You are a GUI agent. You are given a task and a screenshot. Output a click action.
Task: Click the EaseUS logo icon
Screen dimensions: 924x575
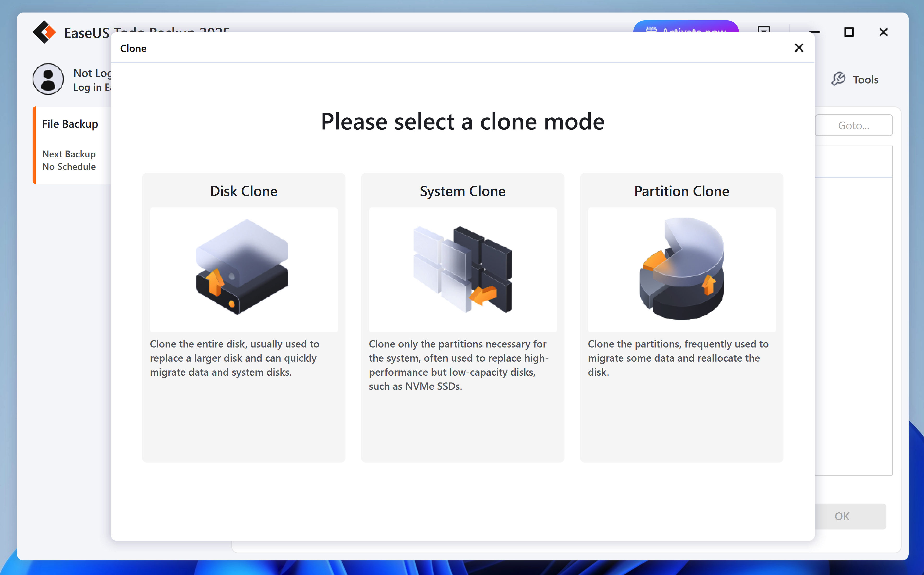(x=44, y=32)
